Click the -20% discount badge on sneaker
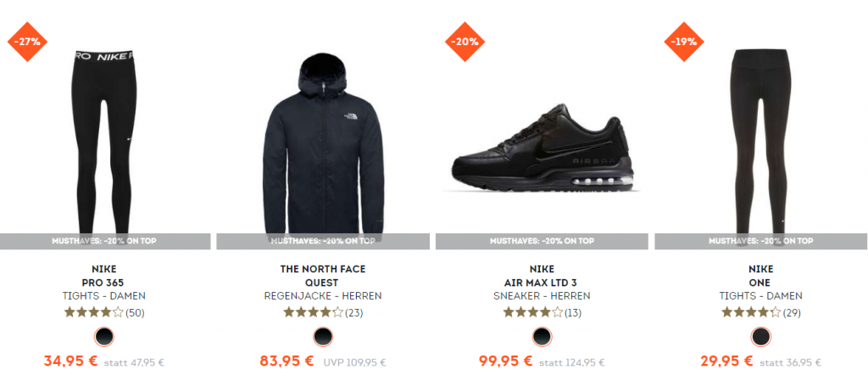Image resolution: width=868 pixels, height=381 pixels. (x=465, y=42)
